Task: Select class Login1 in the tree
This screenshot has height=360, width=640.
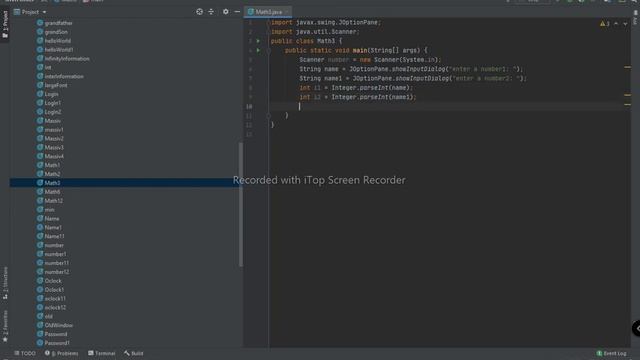Action: point(49,103)
